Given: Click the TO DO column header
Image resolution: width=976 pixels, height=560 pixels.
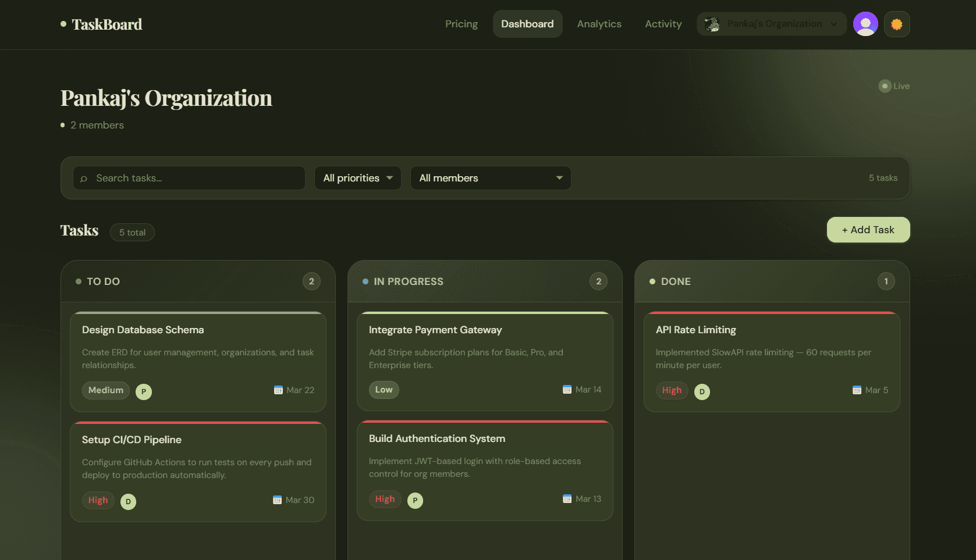Looking at the screenshot, I should (x=198, y=281).
